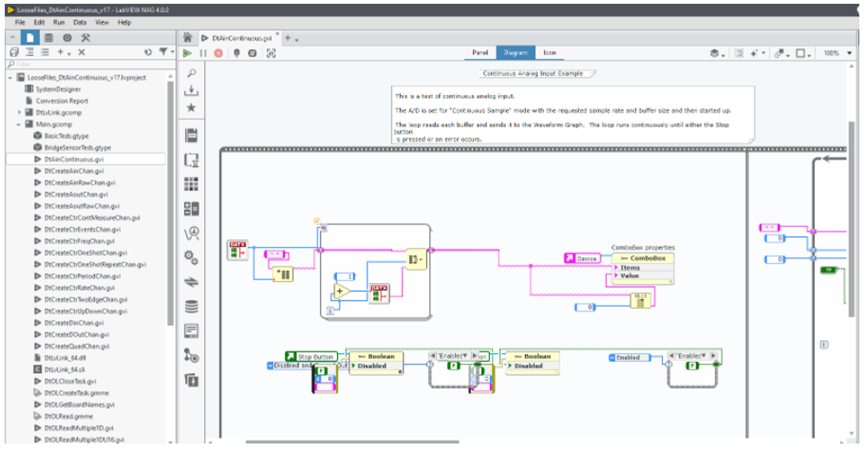Expand the DtlxLink.gcomp tree node
The width and height of the screenshot is (865, 453).
click(19, 112)
